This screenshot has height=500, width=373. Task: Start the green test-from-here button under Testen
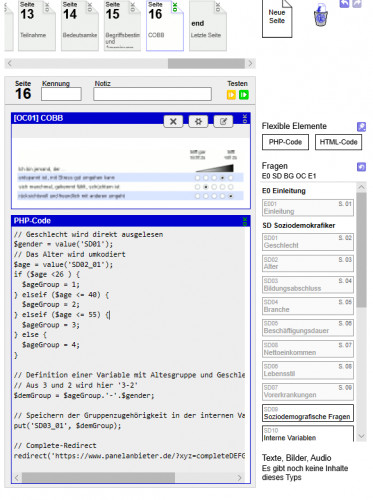[x=244, y=95]
